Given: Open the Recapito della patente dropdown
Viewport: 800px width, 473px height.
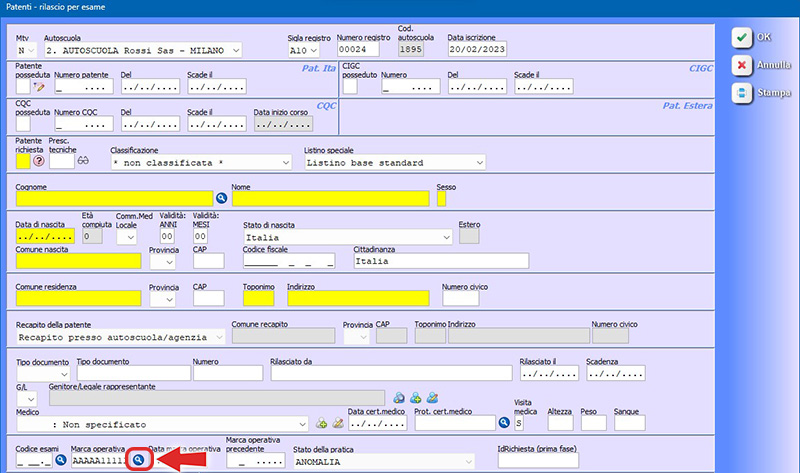Looking at the screenshot, I should point(217,338).
